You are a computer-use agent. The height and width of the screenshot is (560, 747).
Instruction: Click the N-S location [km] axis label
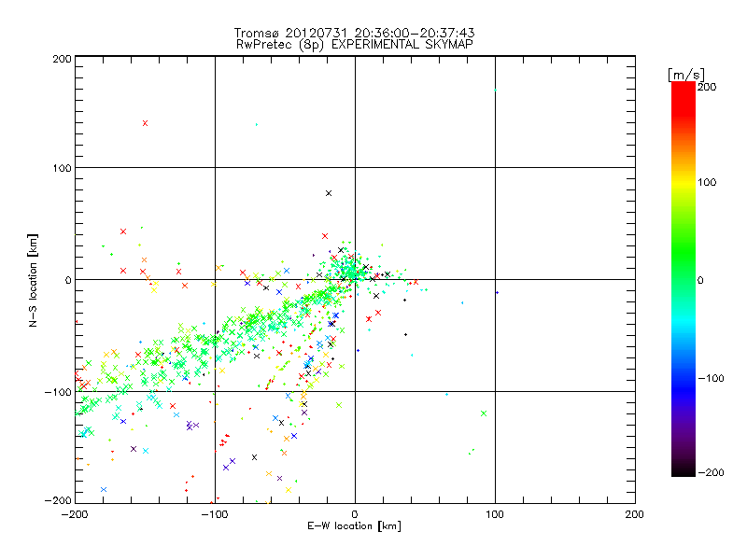[34, 279]
